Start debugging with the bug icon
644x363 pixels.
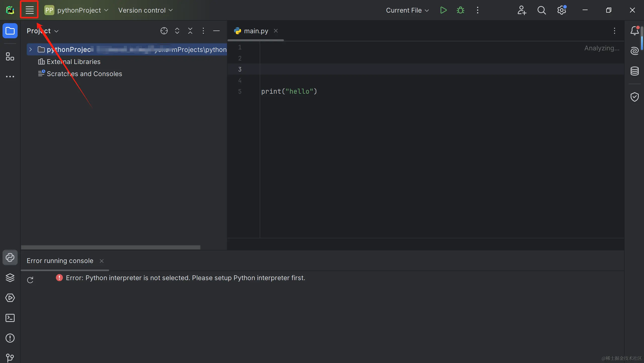pos(460,10)
